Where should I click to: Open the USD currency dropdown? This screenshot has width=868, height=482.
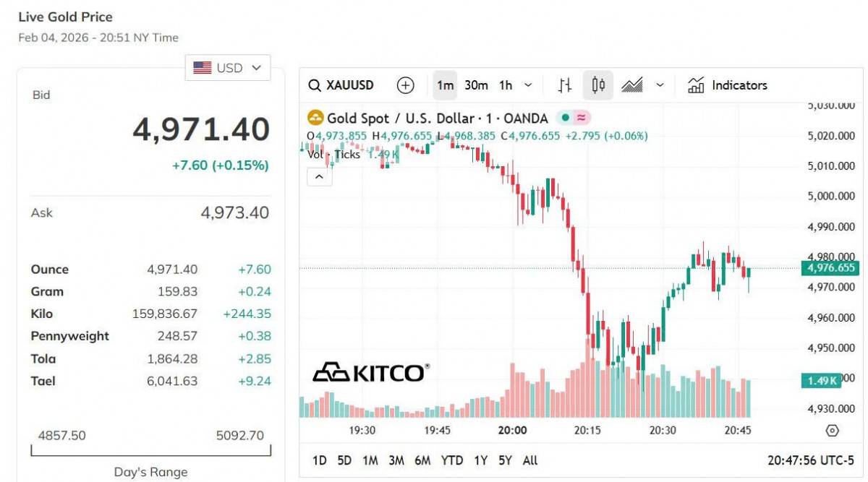(x=228, y=68)
